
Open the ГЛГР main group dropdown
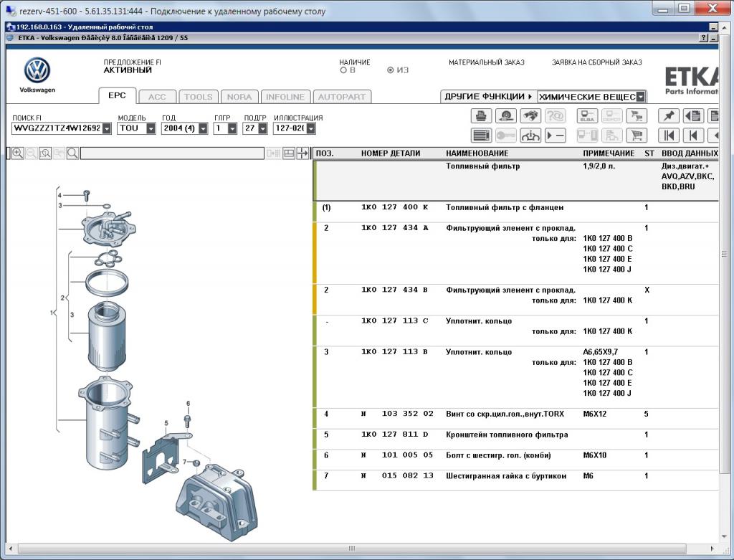click(232, 128)
